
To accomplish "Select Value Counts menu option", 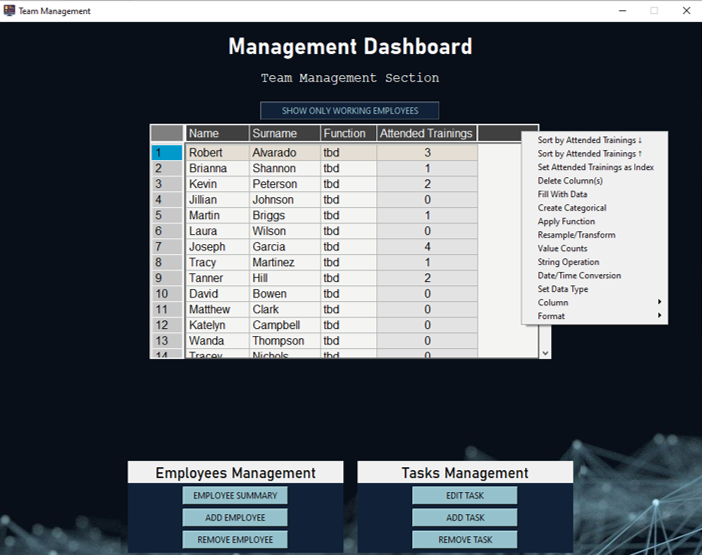I will (564, 249).
